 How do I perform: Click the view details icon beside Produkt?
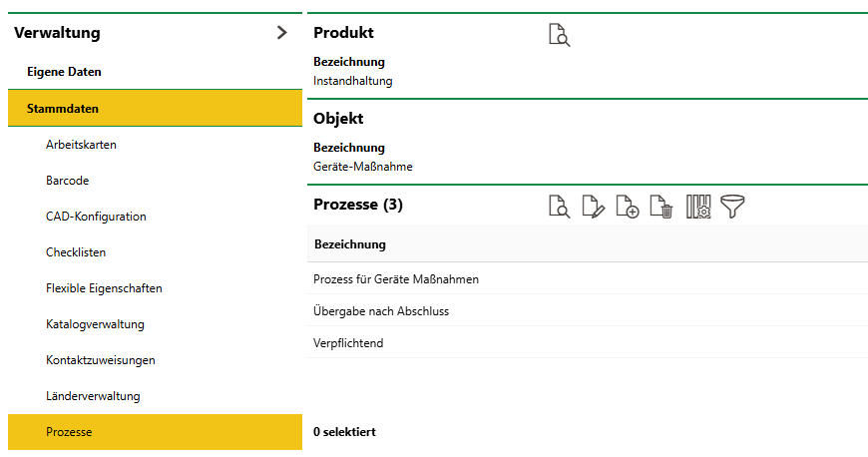tap(559, 36)
